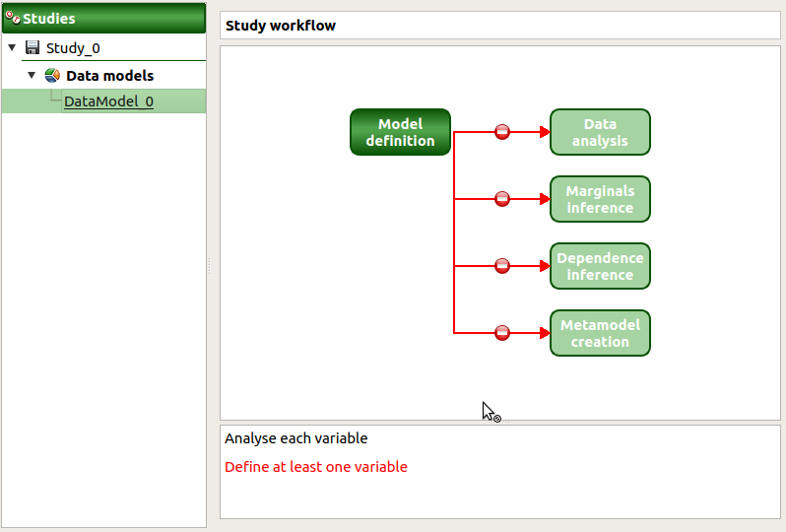Viewport: 786px width, 532px height.
Task: Click the red stop icon before Dependence inference
Action: click(502, 266)
